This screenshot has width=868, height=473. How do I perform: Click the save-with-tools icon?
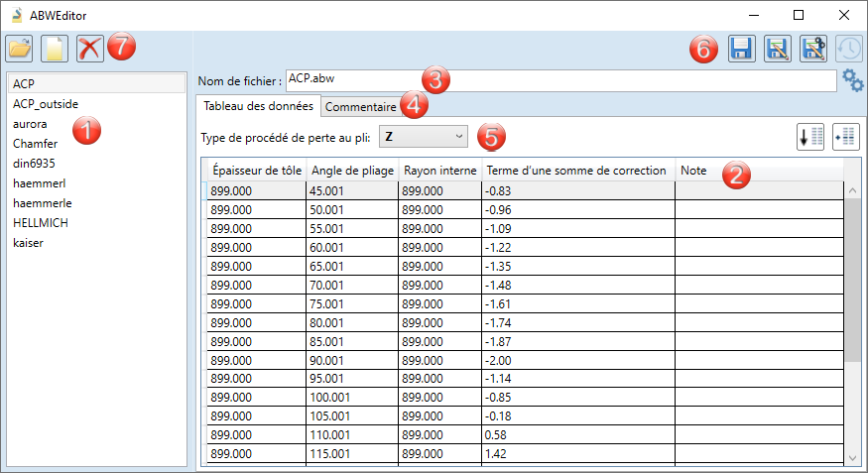[813, 49]
